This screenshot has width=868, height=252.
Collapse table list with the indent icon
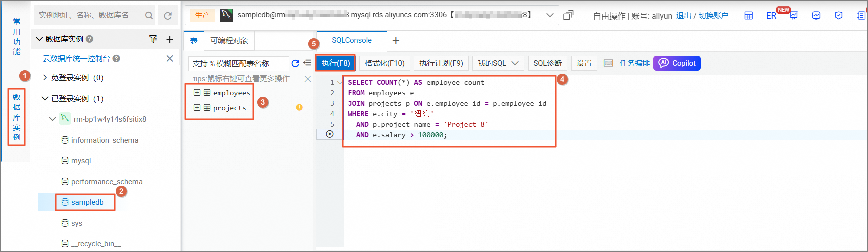[307, 63]
